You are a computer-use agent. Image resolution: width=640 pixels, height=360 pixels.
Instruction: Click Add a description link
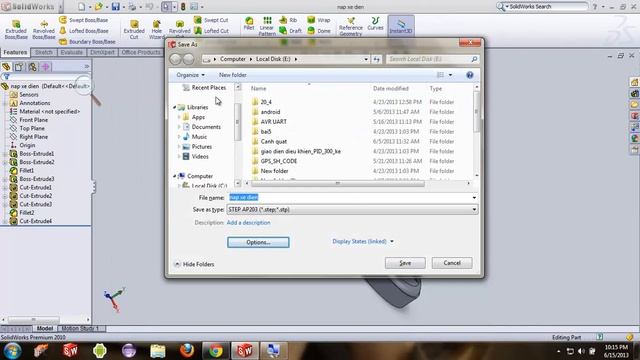click(x=248, y=223)
